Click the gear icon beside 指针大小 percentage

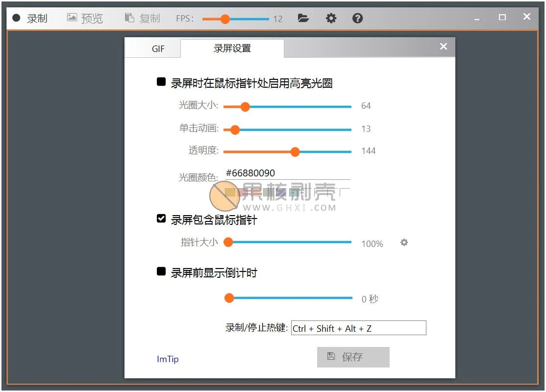coord(404,243)
